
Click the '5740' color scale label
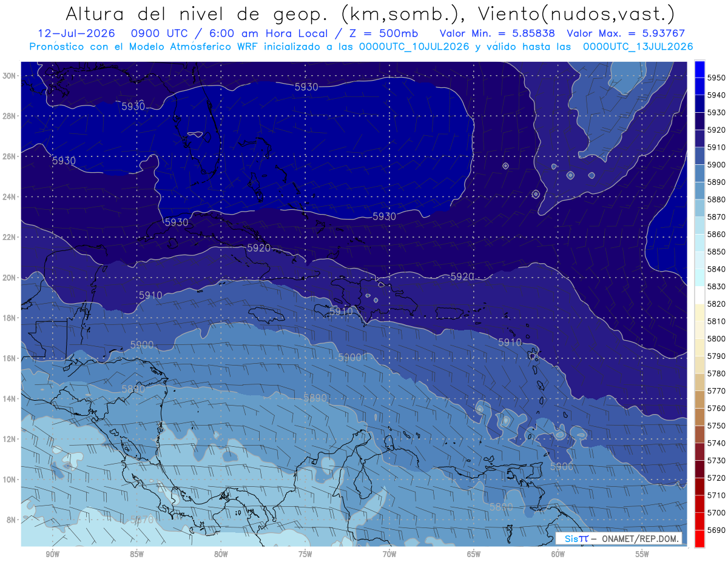716,443
